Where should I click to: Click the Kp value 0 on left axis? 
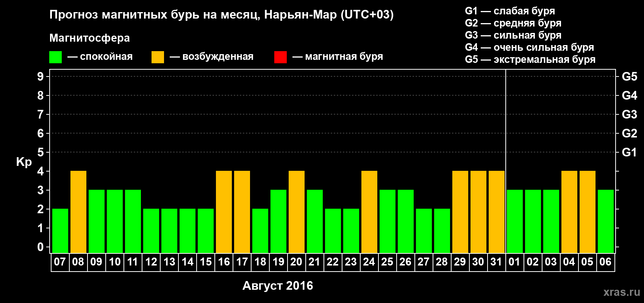pyautogui.click(x=40, y=247)
